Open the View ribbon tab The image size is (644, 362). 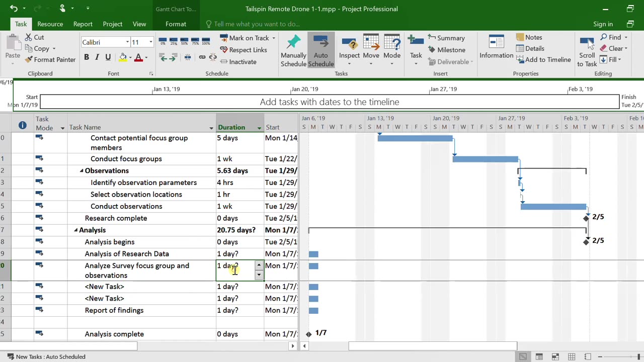point(139,24)
